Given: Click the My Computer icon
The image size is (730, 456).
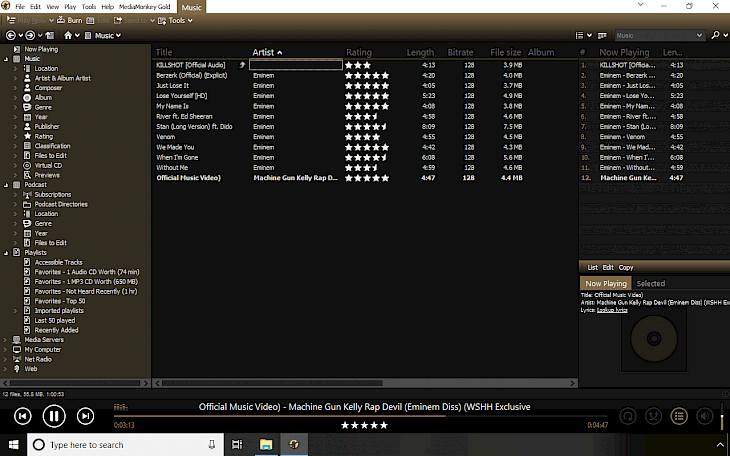Looking at the screenshot, I should tap(17, 349).
